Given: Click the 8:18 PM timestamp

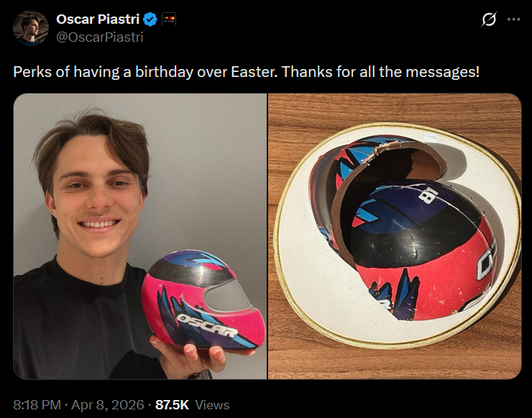Looking at the screenshot, I should [x=36, y=405].
